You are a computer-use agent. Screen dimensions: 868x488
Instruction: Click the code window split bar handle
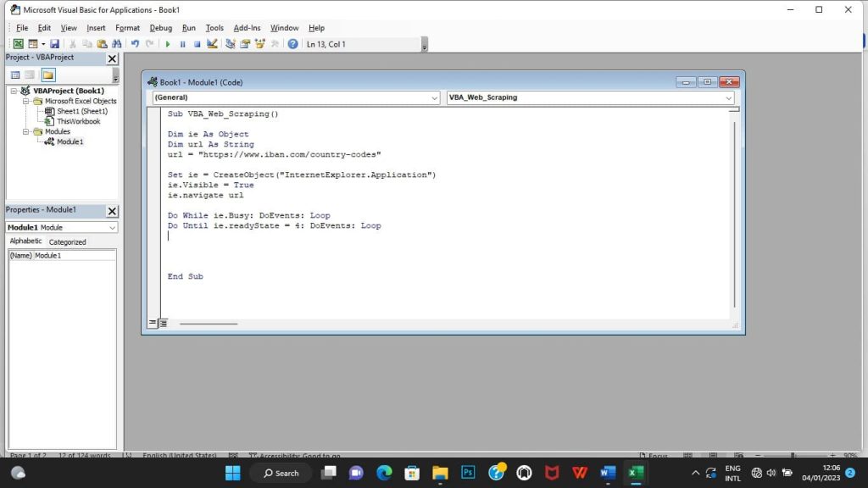[x=734, y=109]
